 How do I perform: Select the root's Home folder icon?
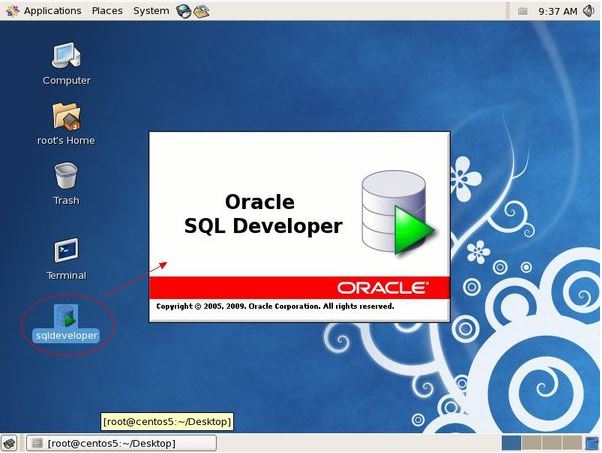(66, 116)
